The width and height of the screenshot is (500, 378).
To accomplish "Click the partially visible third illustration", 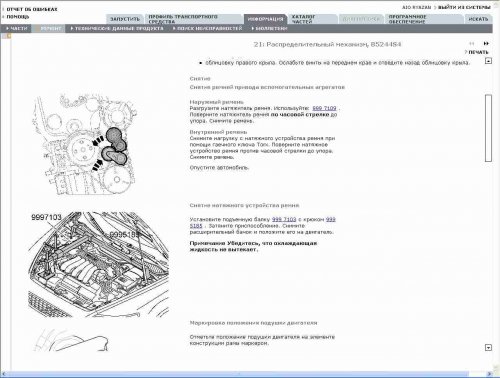I will click(71, 340).
